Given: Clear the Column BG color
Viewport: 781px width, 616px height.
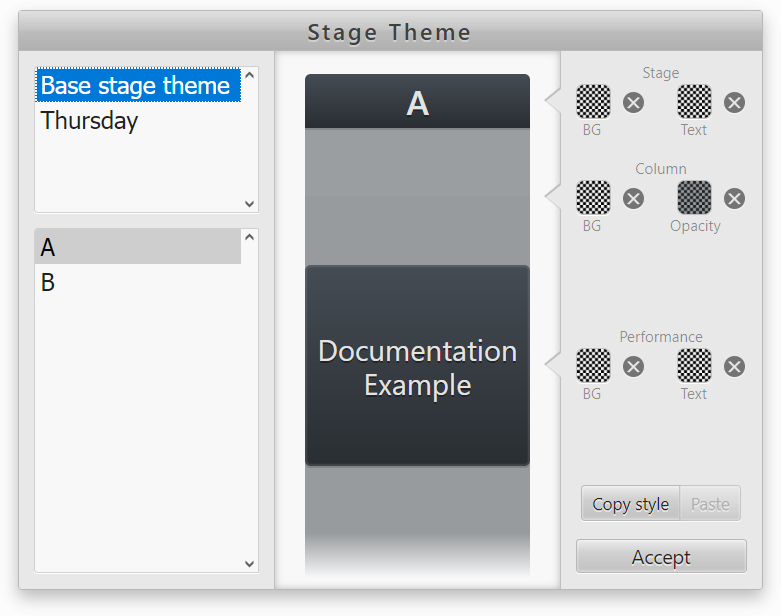Looking at the screenshot, I should [x=634, y=198].
